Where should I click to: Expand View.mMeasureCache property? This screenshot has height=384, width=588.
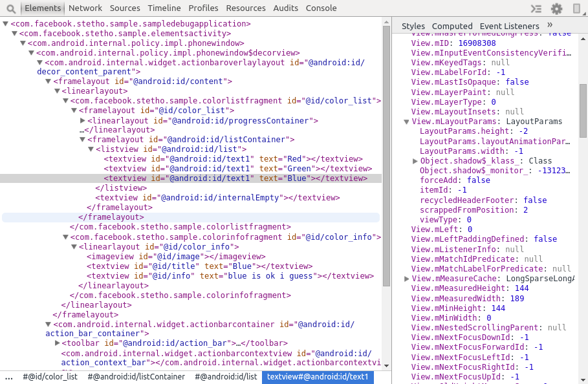(406, 279)
